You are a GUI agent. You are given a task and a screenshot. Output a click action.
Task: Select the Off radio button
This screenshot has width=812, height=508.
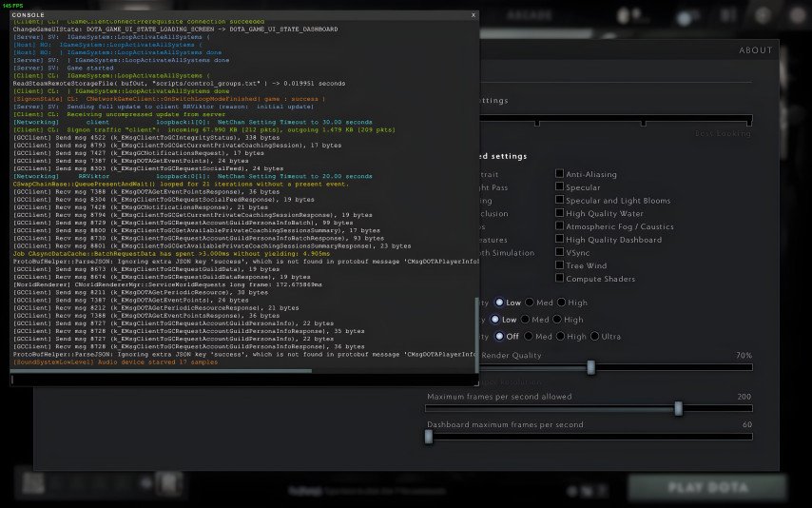click(x=499, y=336)
